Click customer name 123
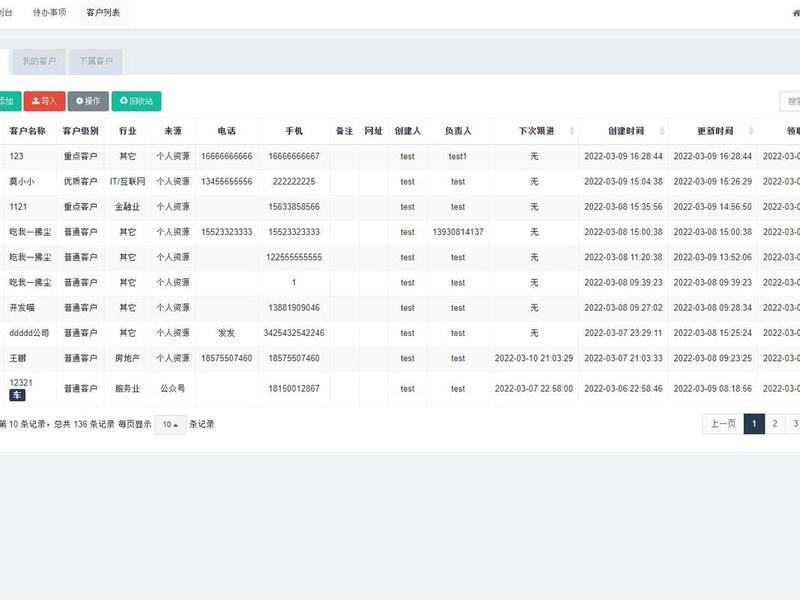 click(16, 156)
